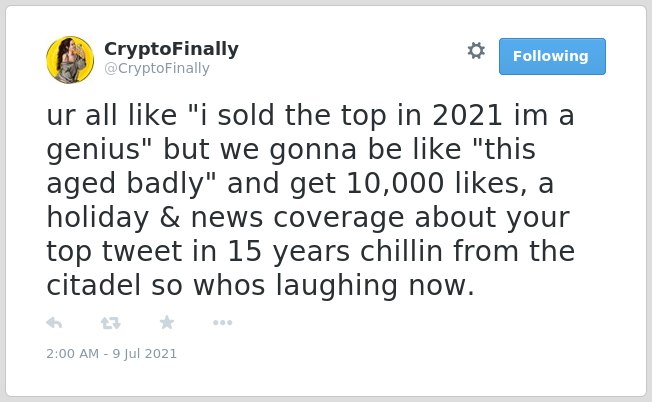Image resolution: width=652 pixels, height=402 pixels.
Task: Select the yellow circular profile picture
Action: [x=70, y=60]
